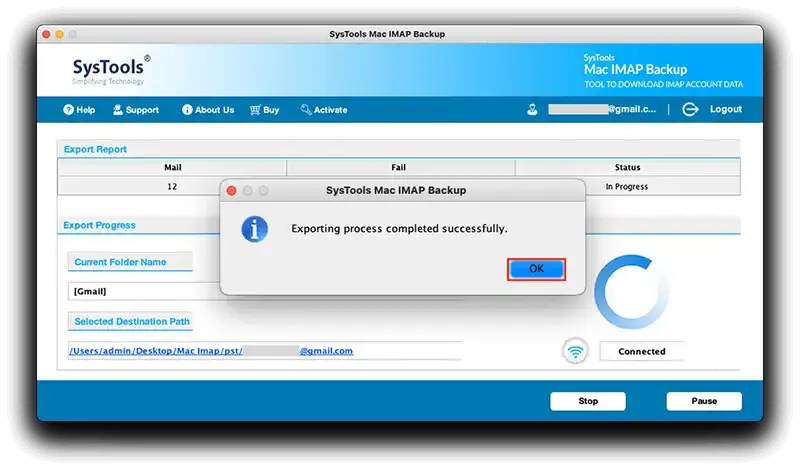
Task: Click the Selected Destination Path label
Action: tap(132, 321)
